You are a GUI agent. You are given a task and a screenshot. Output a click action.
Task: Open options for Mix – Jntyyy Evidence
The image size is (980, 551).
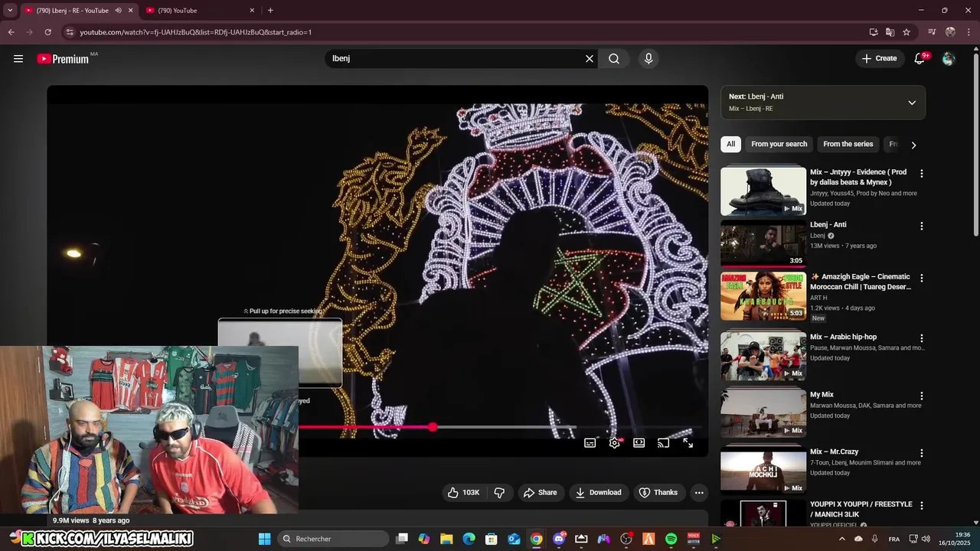tap(922, 174)
